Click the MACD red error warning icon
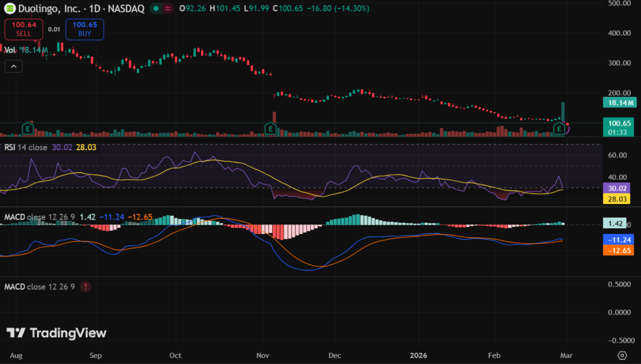 [x=85, y=286]
